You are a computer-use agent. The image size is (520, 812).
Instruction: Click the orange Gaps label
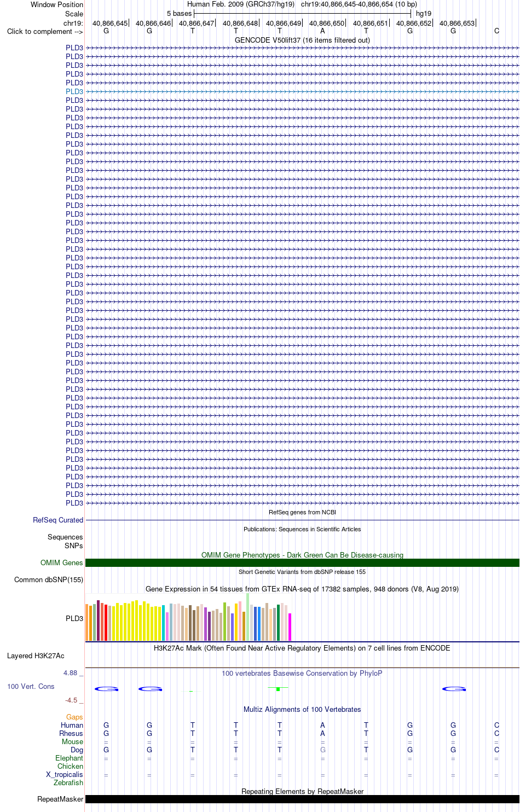pos(74,717)
